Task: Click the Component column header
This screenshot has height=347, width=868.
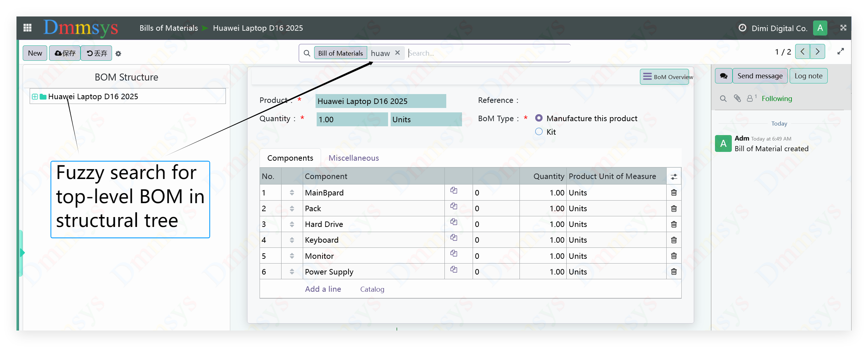Action: (x=374, y=176)
